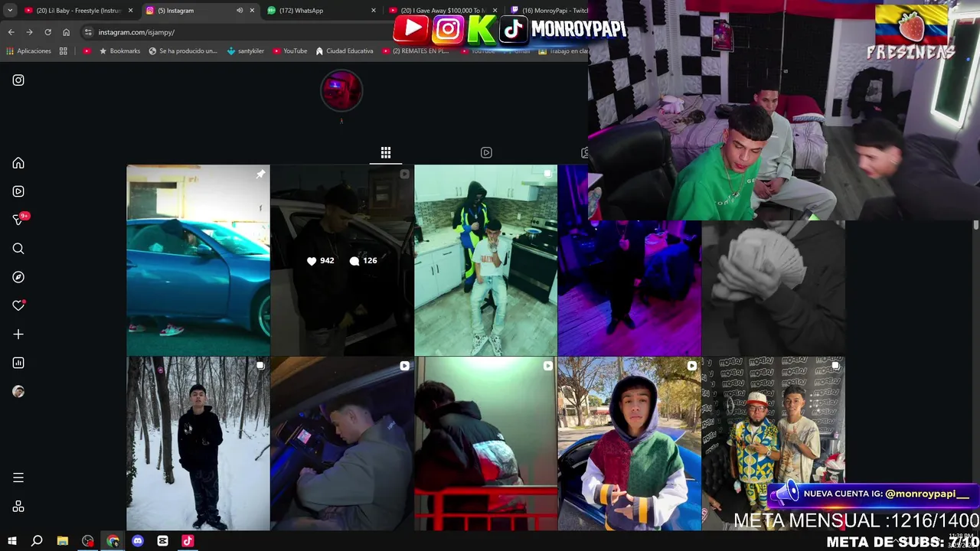Create new post with plus icon
The image size is (980, 551).
(x=18, y=334)
